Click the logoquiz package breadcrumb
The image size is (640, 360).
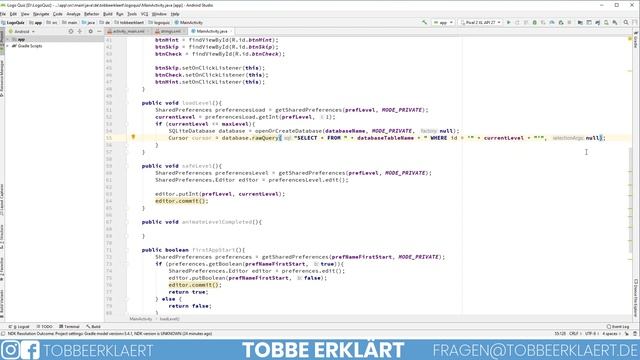click(x=159, y=22)
